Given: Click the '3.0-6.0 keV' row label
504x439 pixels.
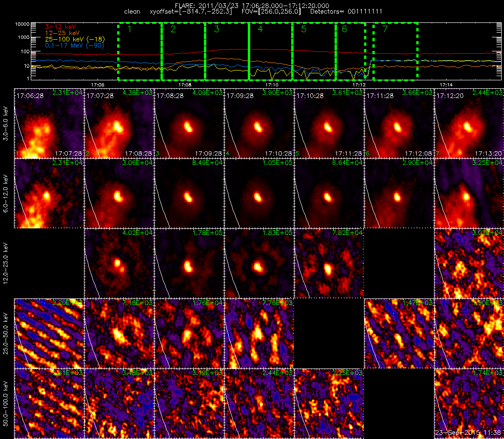Looking at the screenshot, I should click(x=6, y=124).
